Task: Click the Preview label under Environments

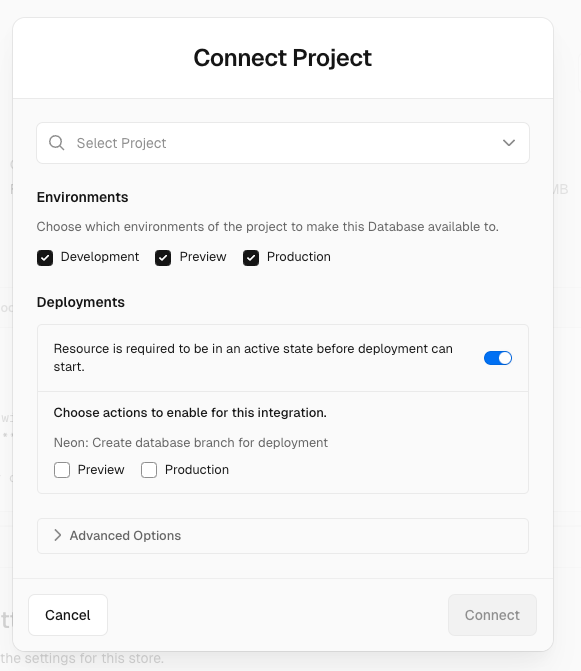Action: [x=203, y=257]
